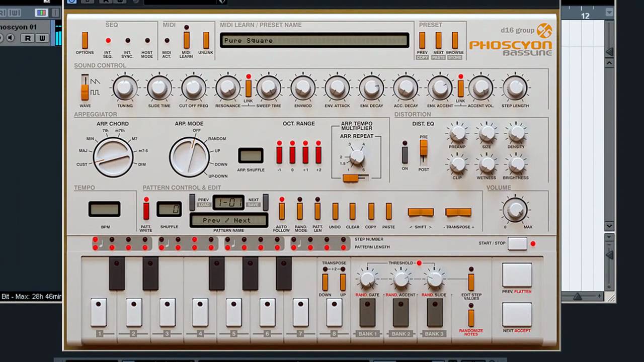Click the ENV. ACCENT knob
The height and width of the screenshot is (362, 644).
coord(440,87)
